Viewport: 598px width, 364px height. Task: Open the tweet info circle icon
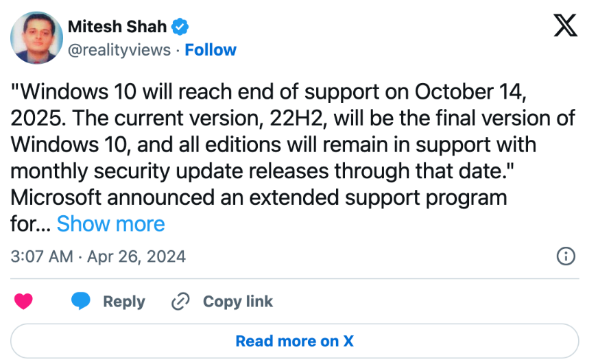565,256
